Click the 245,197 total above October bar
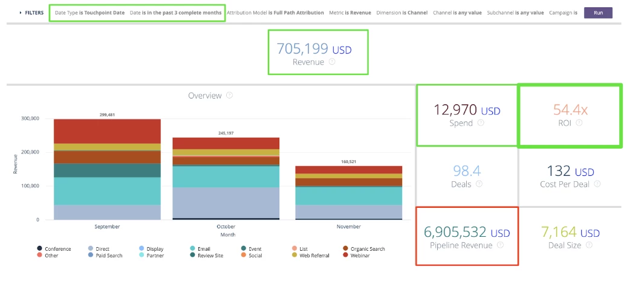 tap(226, 134)
